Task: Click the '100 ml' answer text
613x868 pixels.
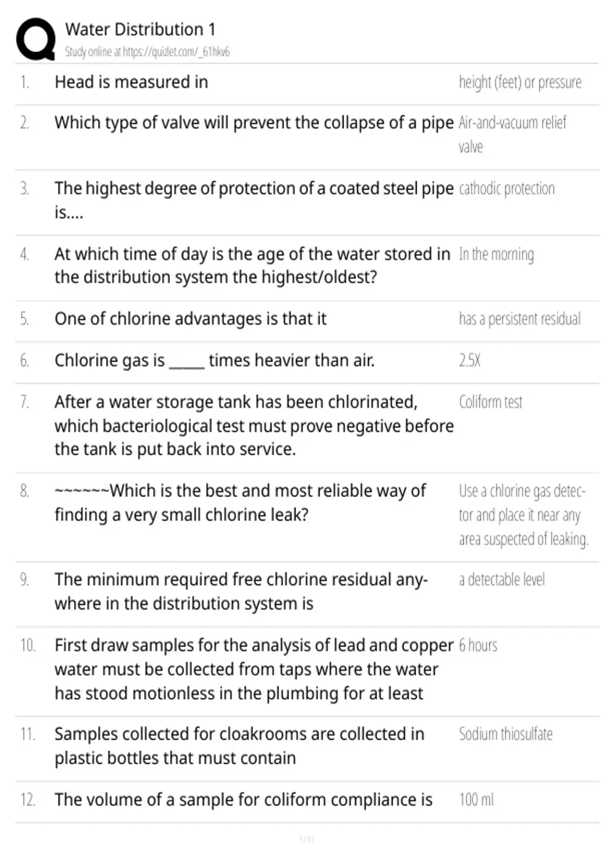Action: click(476, 800)
